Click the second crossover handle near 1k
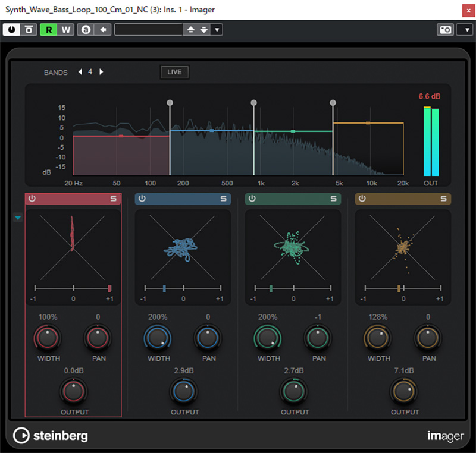 254,103
